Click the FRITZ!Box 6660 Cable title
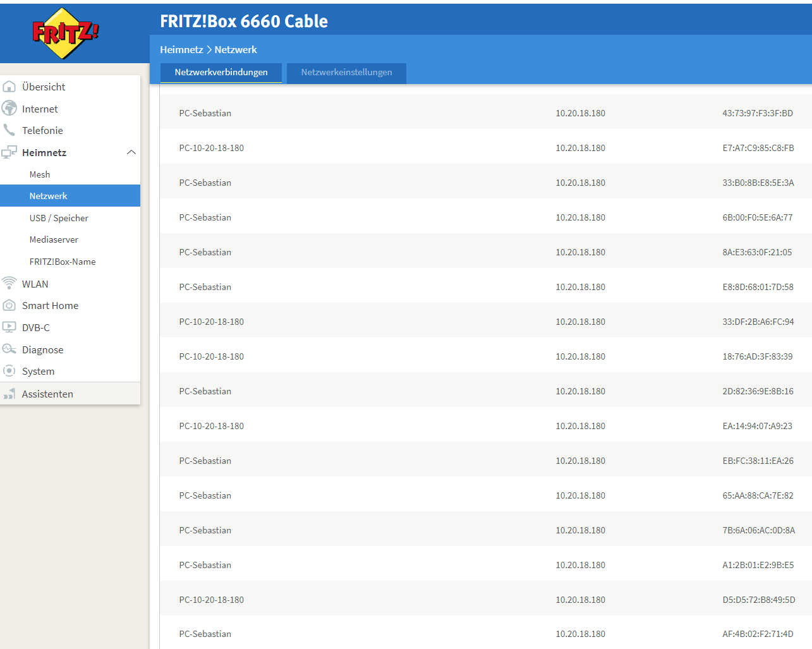The width and height of the screenshot is (812, 649). [x=244, y=21]
